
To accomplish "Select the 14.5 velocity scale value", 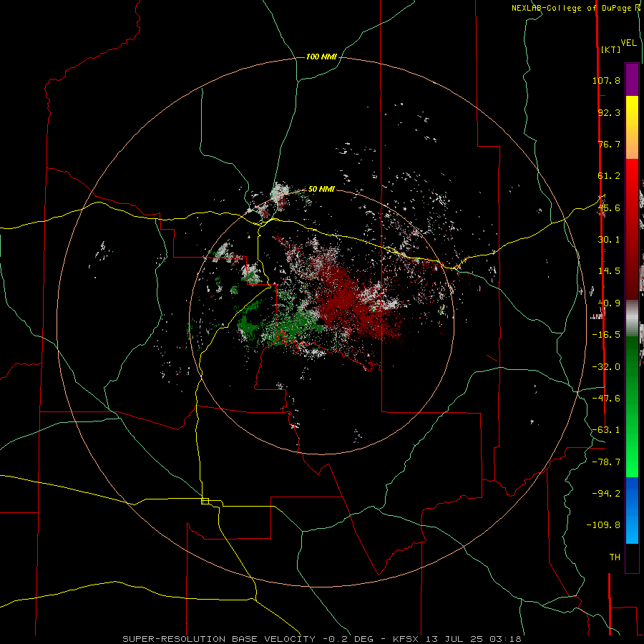I will click(x=609, y=271).
